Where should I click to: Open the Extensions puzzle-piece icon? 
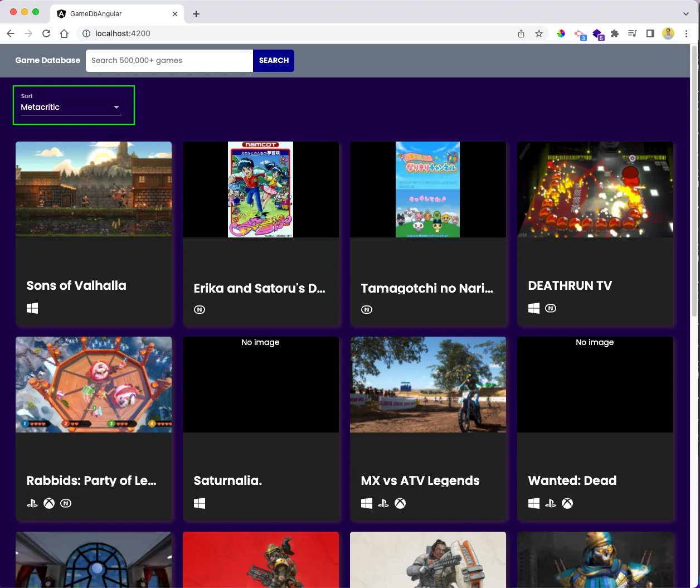click(615, 33)
